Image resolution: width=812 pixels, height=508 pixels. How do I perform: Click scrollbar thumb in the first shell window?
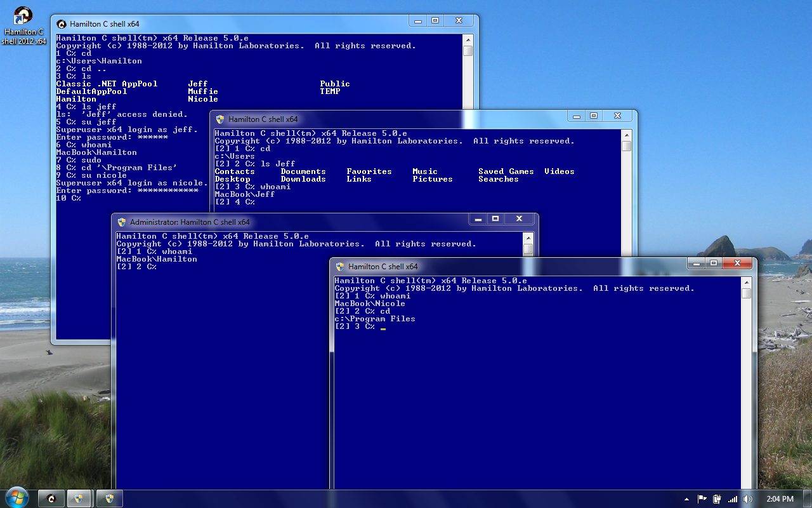(x=468, y=51)
